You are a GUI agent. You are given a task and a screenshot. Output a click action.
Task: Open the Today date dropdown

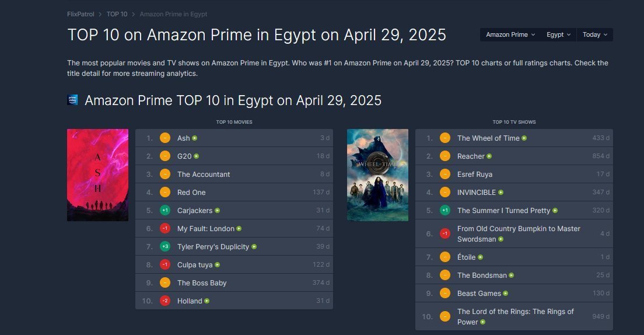(595, 34)
